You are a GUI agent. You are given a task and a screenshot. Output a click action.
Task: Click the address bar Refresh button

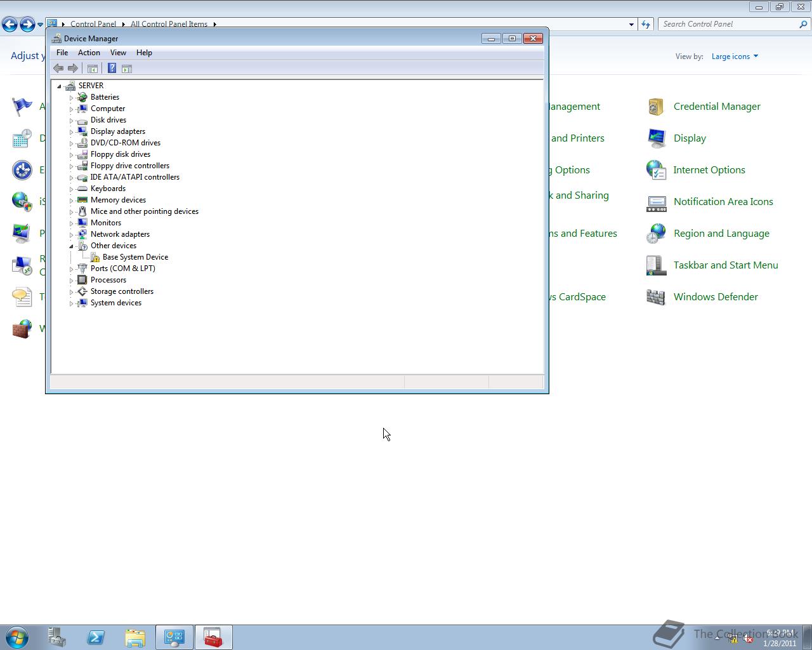pos(646,24)
